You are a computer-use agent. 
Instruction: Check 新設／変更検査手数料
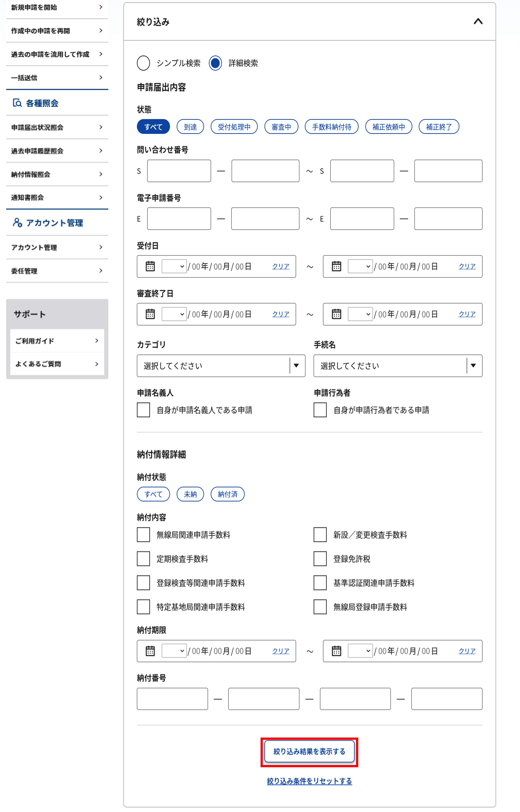320,535
